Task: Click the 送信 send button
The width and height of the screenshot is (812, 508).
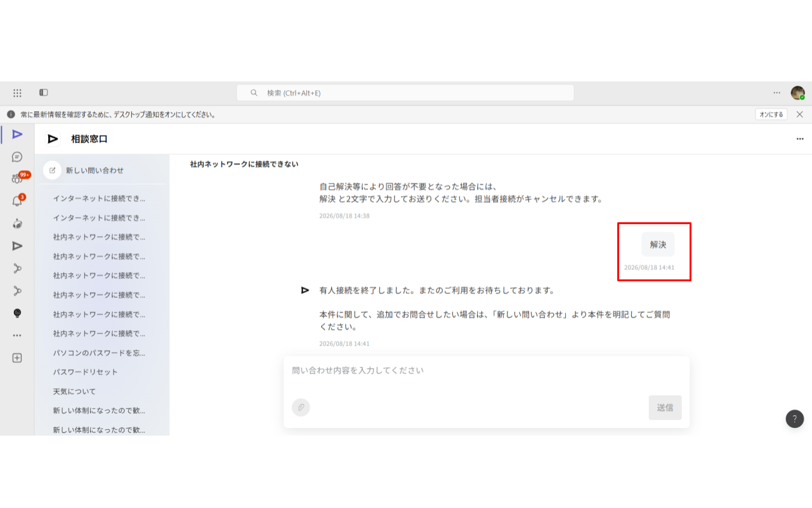Action: point(665,408)
